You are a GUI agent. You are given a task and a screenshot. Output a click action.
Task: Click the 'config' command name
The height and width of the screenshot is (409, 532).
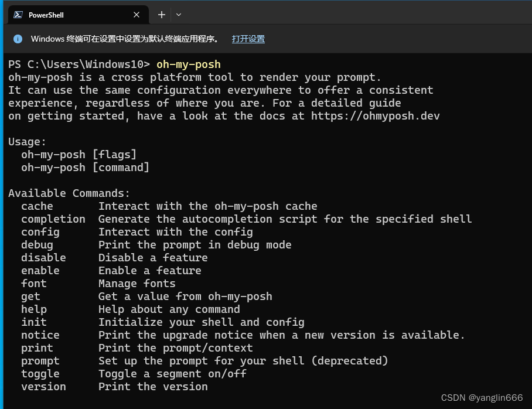pyautogui.click(x=40, y=232)
